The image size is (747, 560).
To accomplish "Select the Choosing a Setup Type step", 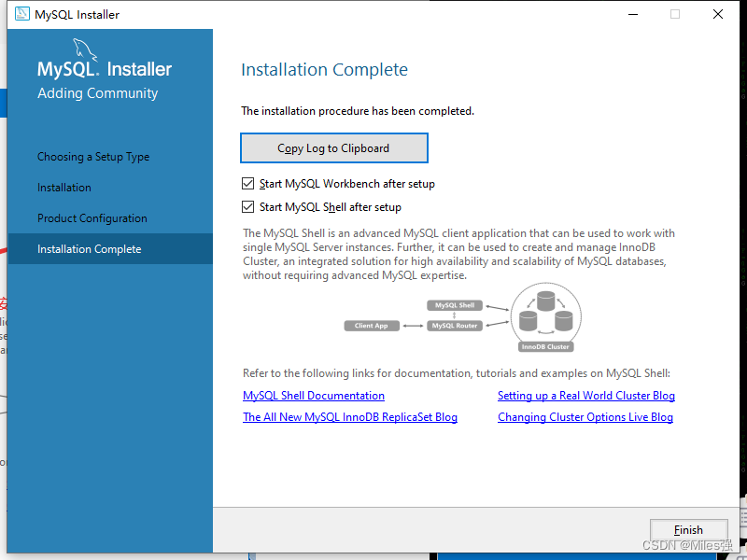I will [x=93, y=157].
